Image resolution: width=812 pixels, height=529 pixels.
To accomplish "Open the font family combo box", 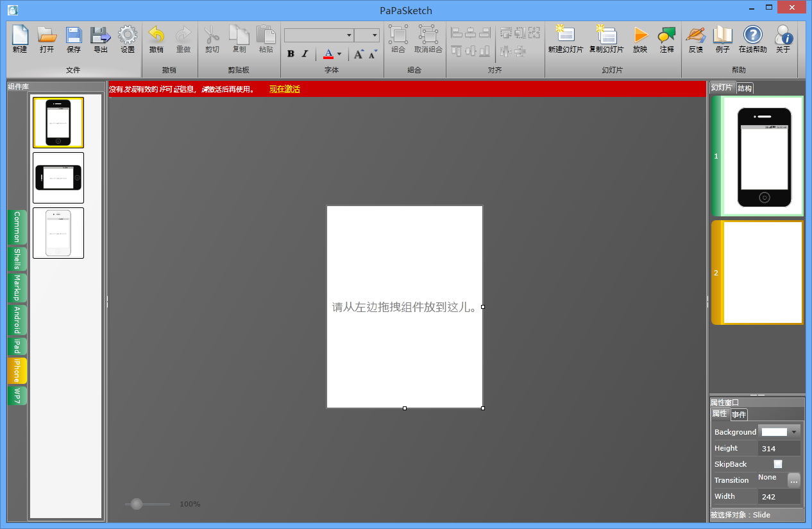I will [x=319, y=35].
